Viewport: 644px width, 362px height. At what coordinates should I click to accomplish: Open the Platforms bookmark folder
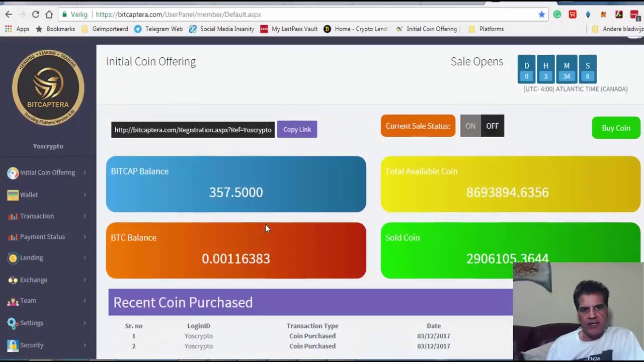(x=486, y=29)
